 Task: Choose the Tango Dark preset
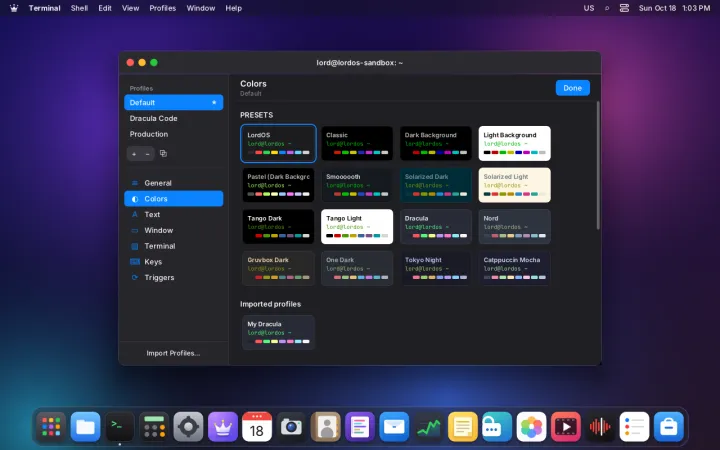click(x=278, y=227)
